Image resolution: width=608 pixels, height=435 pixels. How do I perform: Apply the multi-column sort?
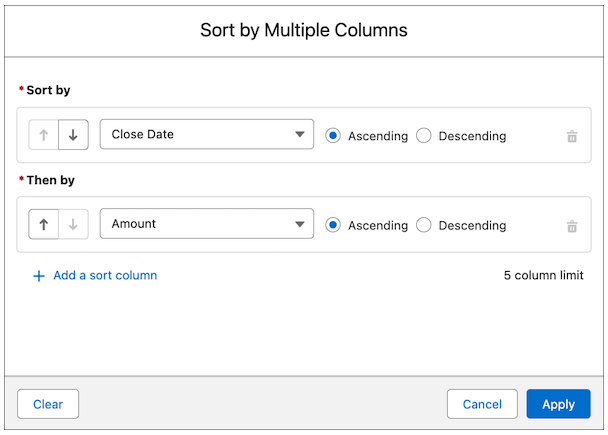(558, 404)
